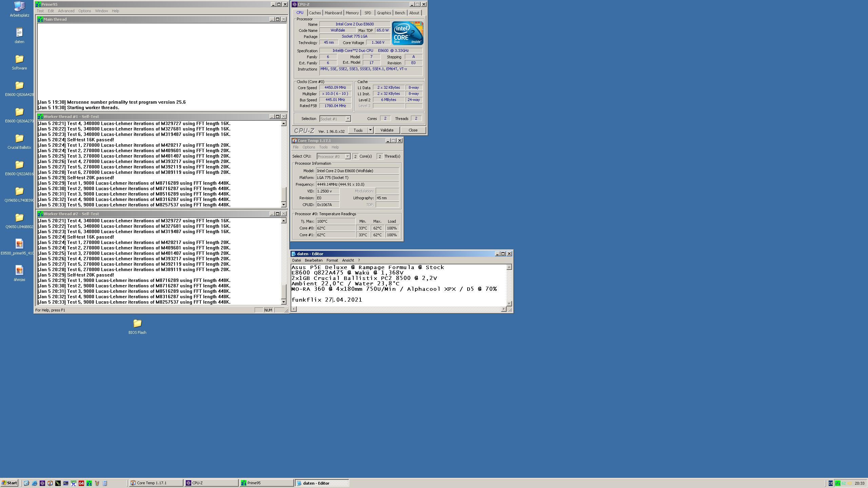Launch Super Pi from quick launch
The height and width of the screenshot is (488, 868).
(x=74, y=483)
